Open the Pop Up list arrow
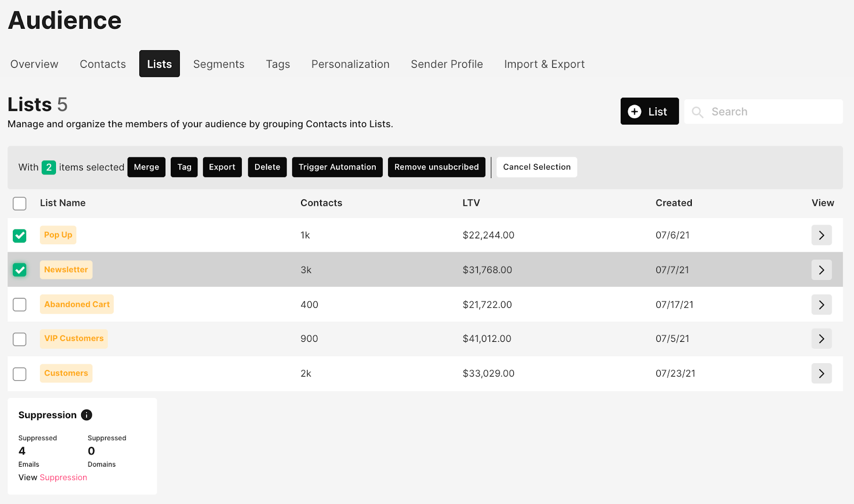The width and height of the screenshot is (854, 504). click(x=821, y=235)
